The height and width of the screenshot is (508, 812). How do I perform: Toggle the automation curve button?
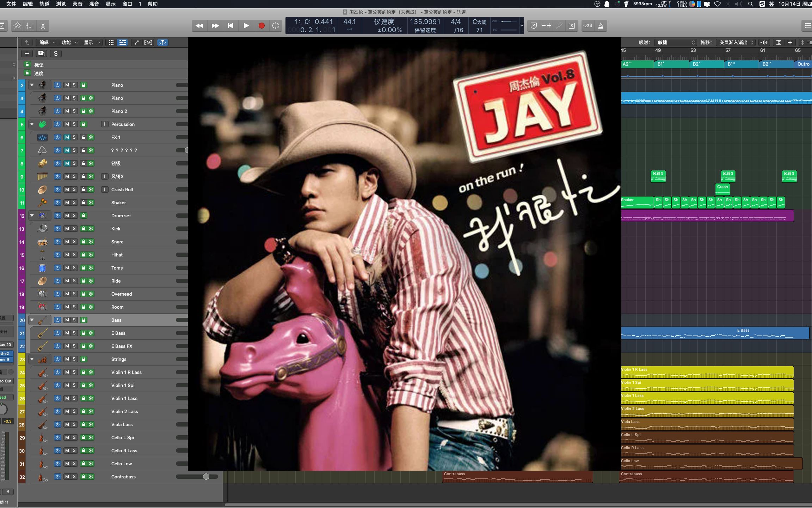tap(136, 42)
